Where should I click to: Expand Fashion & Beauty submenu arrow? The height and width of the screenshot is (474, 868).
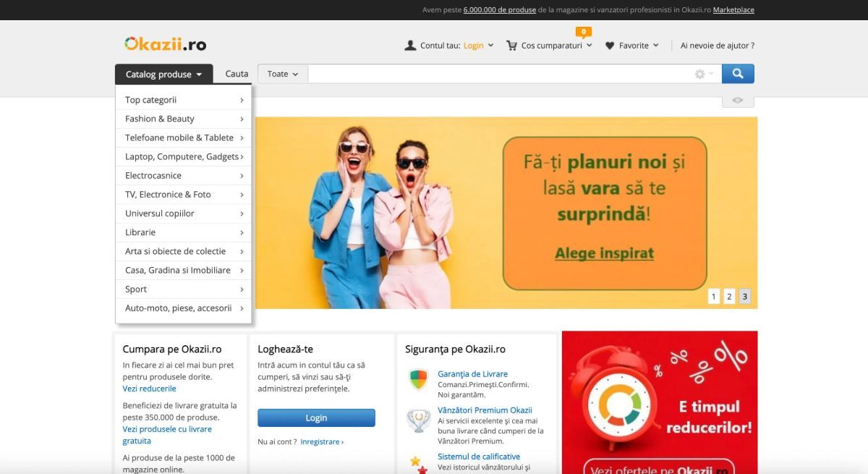pyautogui.click(x=242, y=119)
